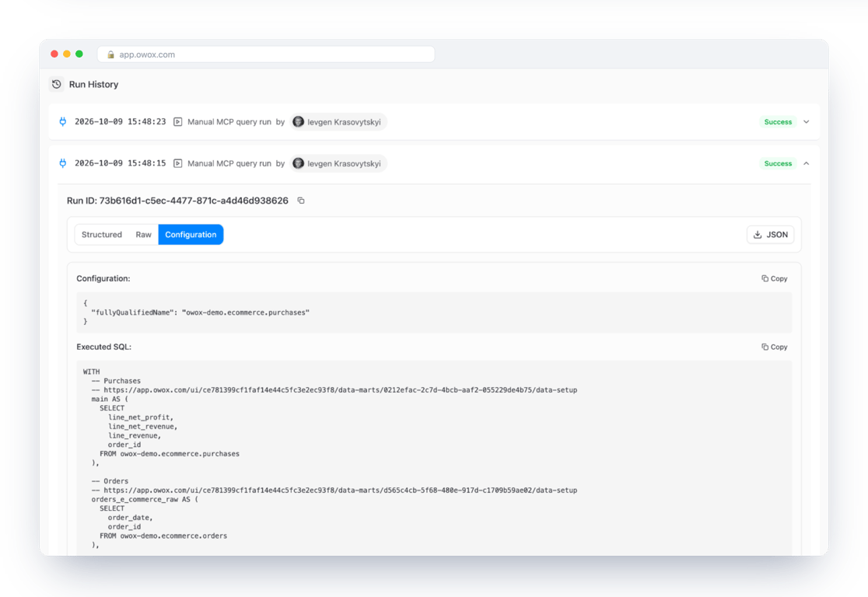Expand the 15:48:23 run with chevron
868x597 pixels.
point(806,122)
